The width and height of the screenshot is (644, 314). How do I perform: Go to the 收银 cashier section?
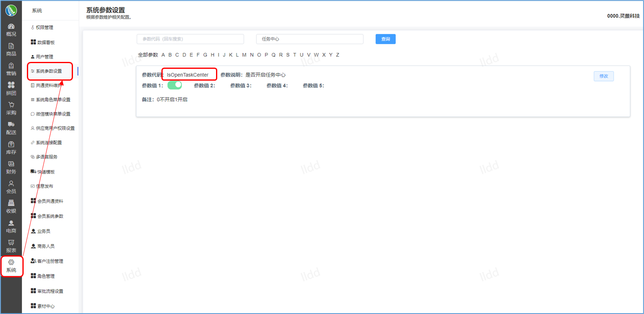[11, 207]
